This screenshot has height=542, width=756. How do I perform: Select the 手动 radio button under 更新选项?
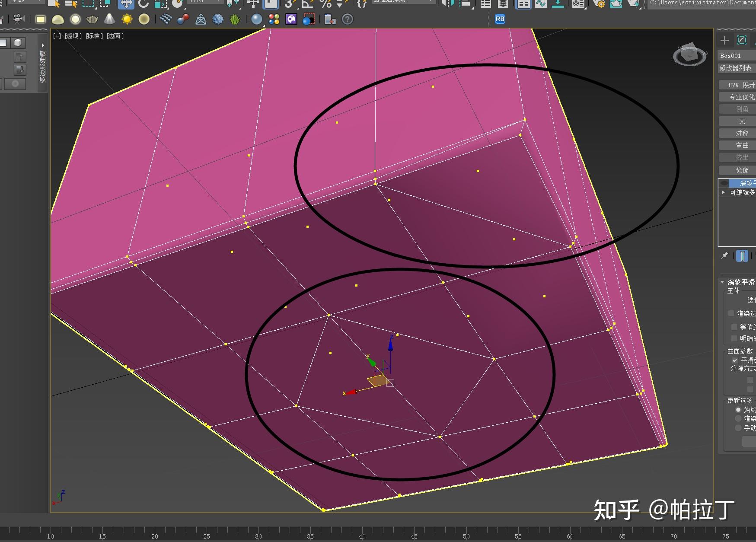pos(738,428)
